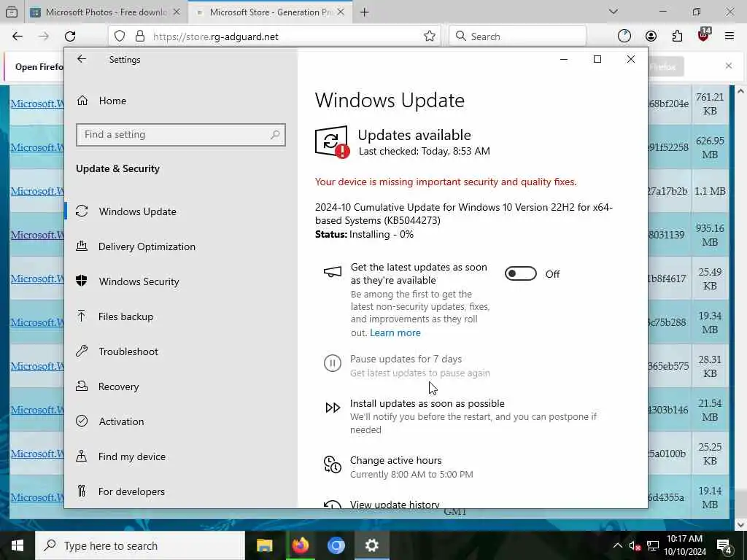Go back in Firefox browser
The width and height of the screenshot is (747, 560).
(x=18, y=36)
